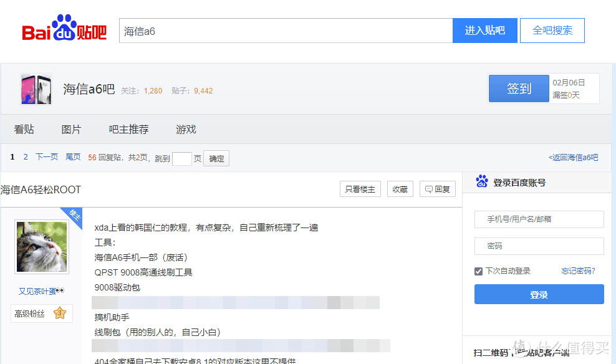Toggle the 下次自动登录 checkbox
Viewport: 616px width, 364px height.
(478, 271)
